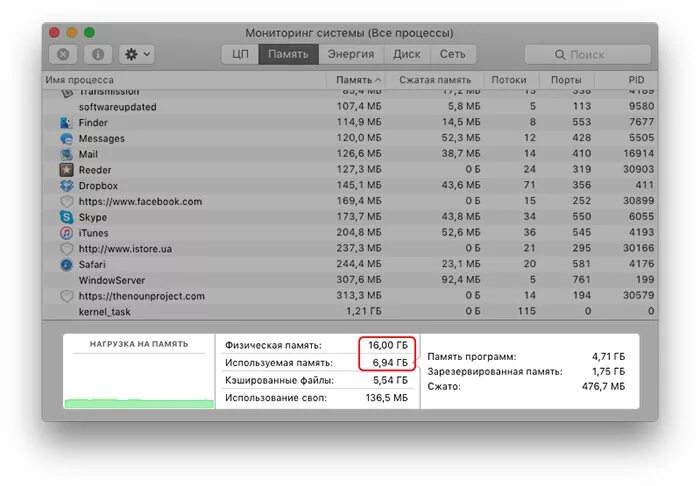Sort by Потоки column header
This screenshot has height=486, width=700.
tap(512, 80)
